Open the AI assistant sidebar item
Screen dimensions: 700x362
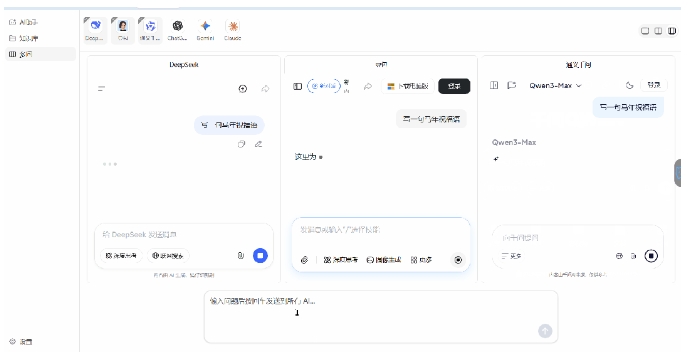40,22
